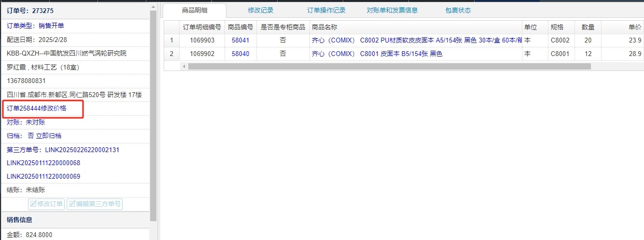Open the 齐心 C8001 皮面本 B5 product link
The height and width of the screenshot is (240, 644).
pyautogui.click(x=377, y=54)
